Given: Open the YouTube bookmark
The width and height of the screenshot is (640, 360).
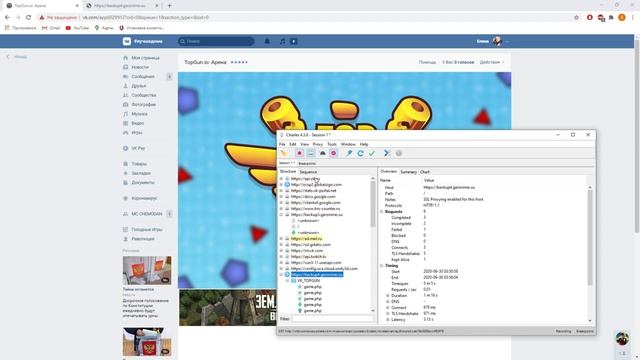Looking at the screenshot, I should click(x=77, y=28).
